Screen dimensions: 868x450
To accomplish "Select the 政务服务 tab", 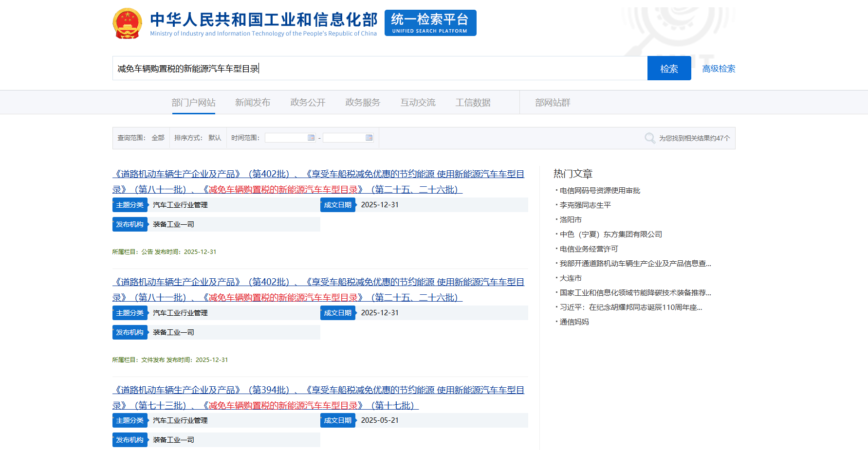I will point(363,103).
